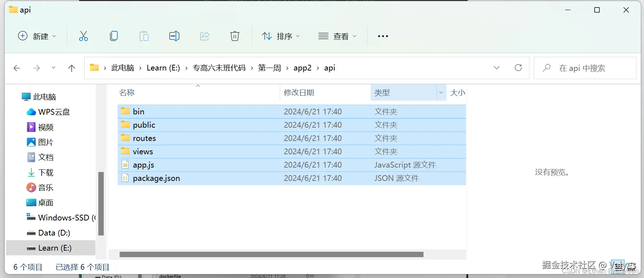This screenshot has height=278, width=644.
Task: Click the JavaScript 源文件 type cell
Action: click(405, 165)
